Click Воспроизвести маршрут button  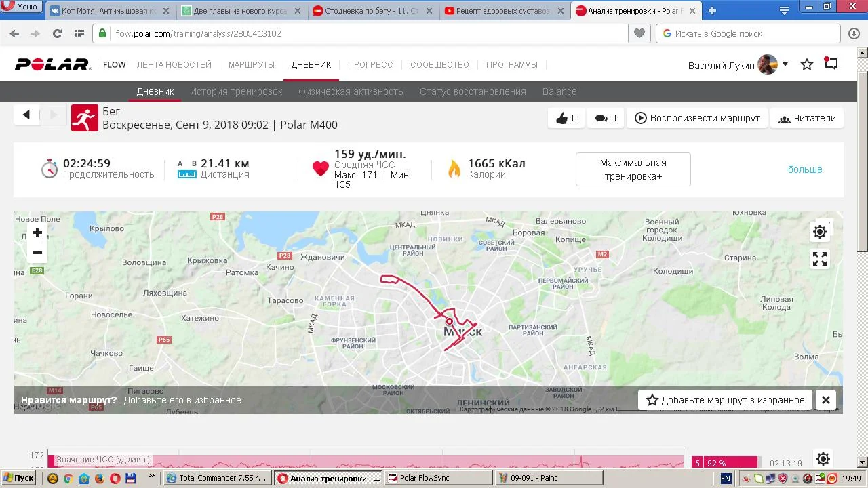pos(697,118)
